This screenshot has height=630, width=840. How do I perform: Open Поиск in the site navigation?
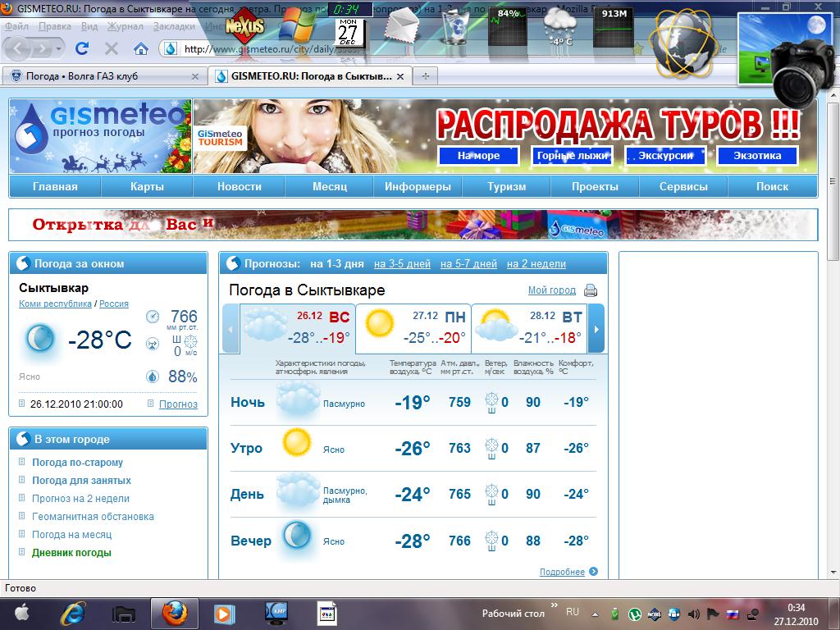pyautogui.click(x=772, y=186)
